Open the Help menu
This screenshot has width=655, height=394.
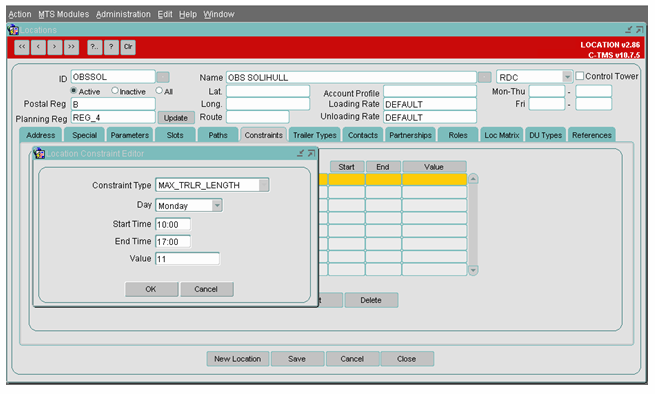point(188,14)
